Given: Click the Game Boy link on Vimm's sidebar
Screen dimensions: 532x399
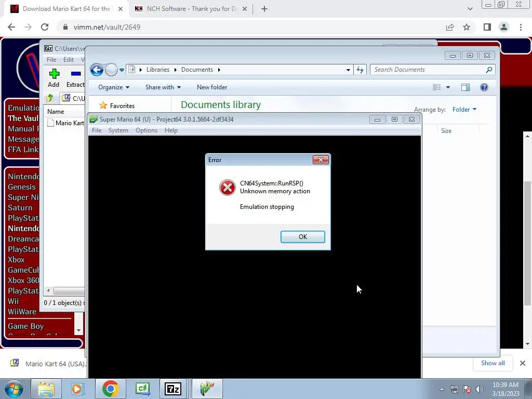Looking at the screenshot, I should click(26, 326).
